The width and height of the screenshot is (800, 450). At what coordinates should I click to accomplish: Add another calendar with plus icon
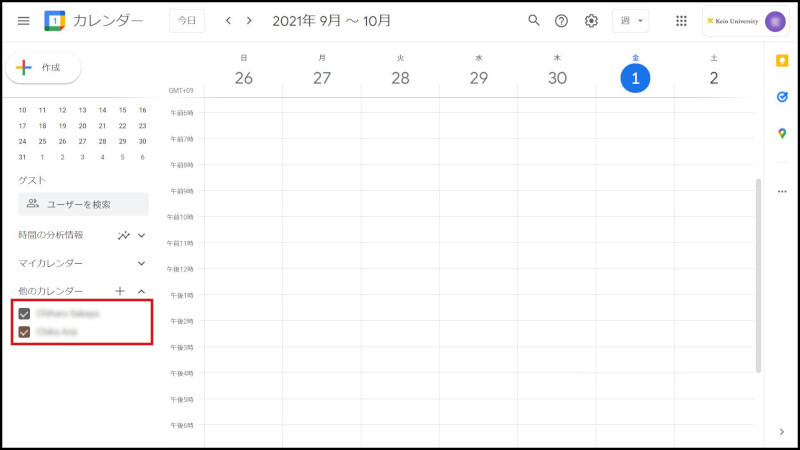(120, 291)
